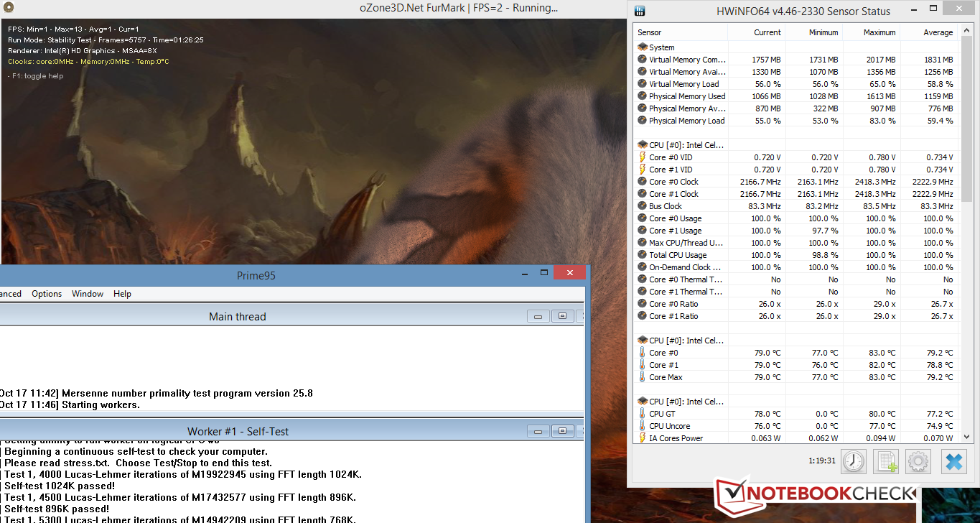Click the 'Starting workers.' log line
This screenshot has width=980, height=523.
(101, 404)
